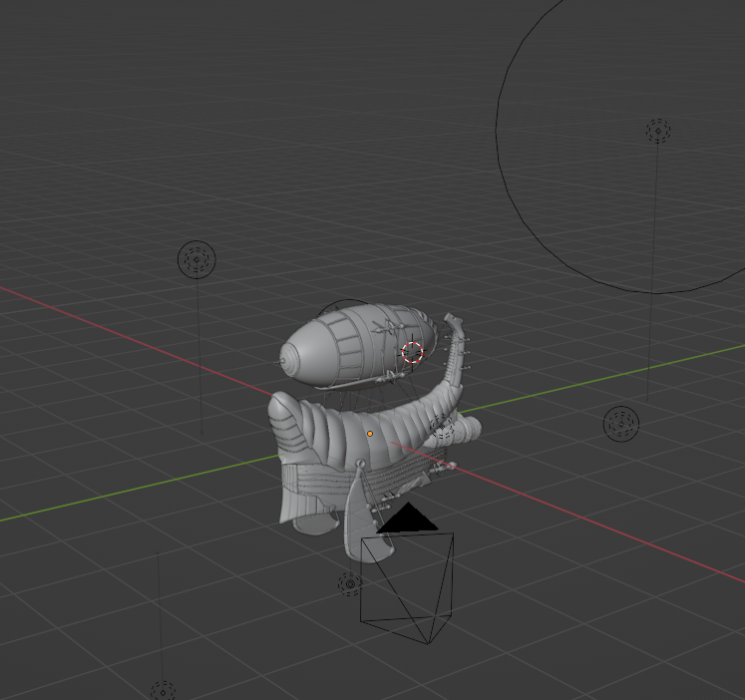Image resolution: width=745 pixels, height=700 pixels.
Task: Click the black up-arrow triangle on the camera
Action: (408, 518)
